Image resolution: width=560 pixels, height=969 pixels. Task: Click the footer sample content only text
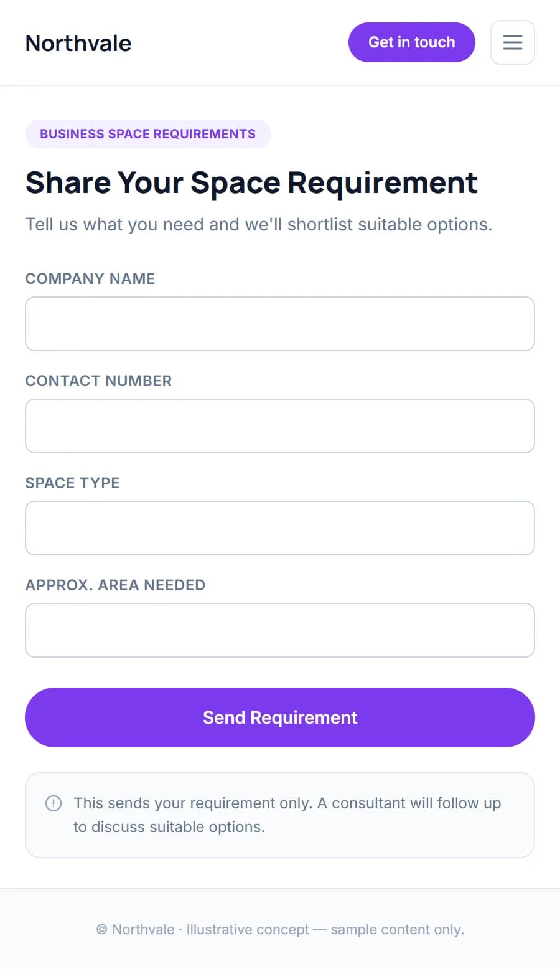pyautogui.click(x=397, y=930)
